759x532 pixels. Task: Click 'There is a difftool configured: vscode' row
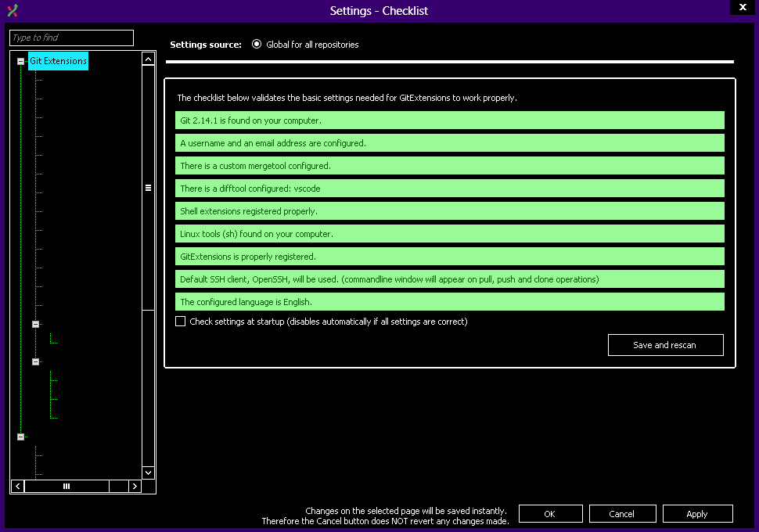pyautogui.click(x=450, y=189)
